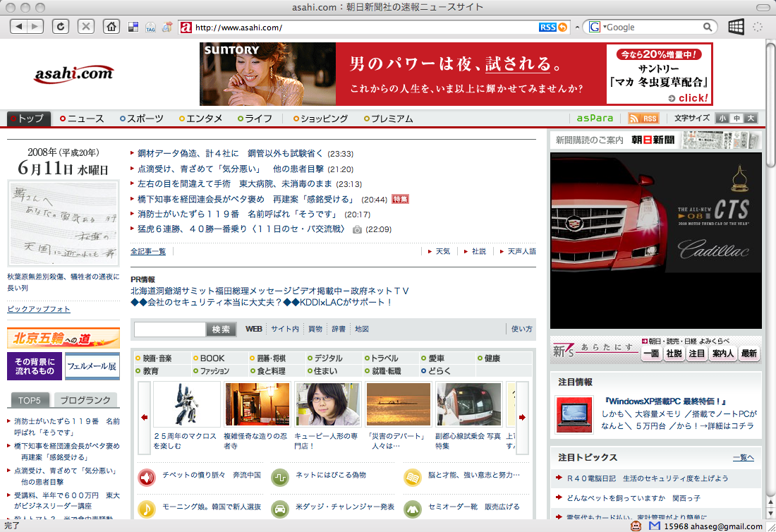Click the red speaker icon beside チベットの憤り
776x532 pixels.
coord(147,478)
